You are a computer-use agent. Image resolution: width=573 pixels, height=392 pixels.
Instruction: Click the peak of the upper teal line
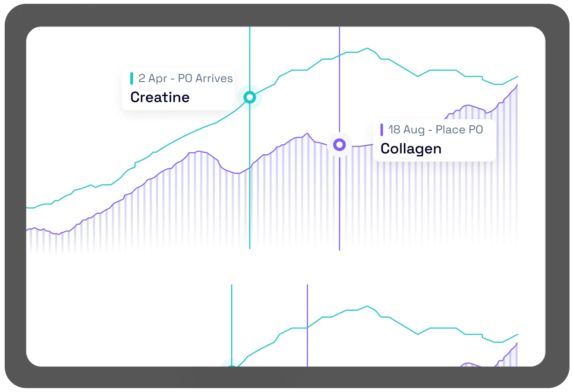pos(367,48)
